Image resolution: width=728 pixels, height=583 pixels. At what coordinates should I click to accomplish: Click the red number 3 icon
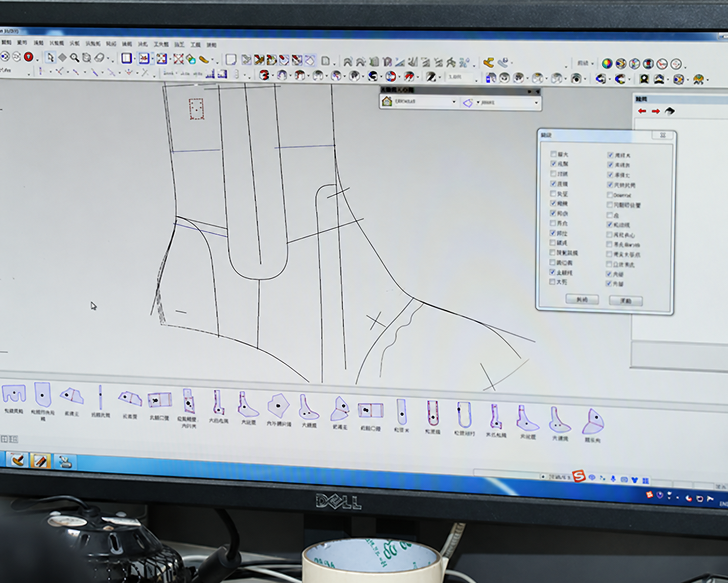tap(264, 75)
